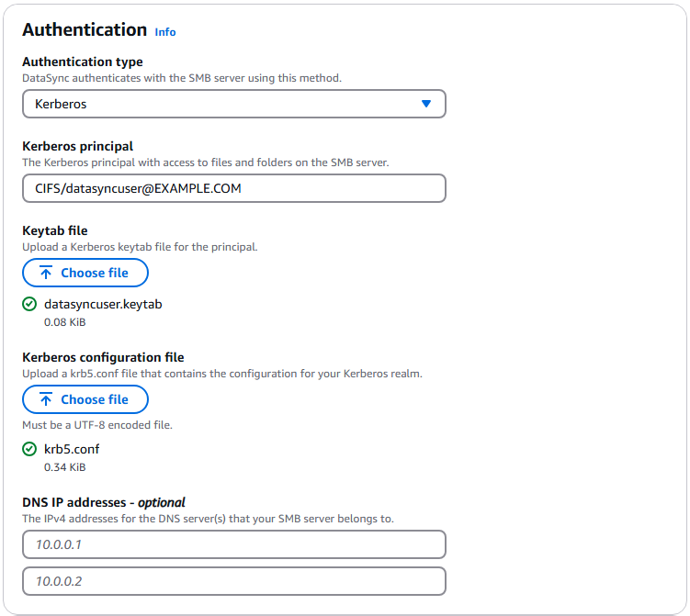
Task: Click the Kerberos principal label
Action: click(77, 146)
